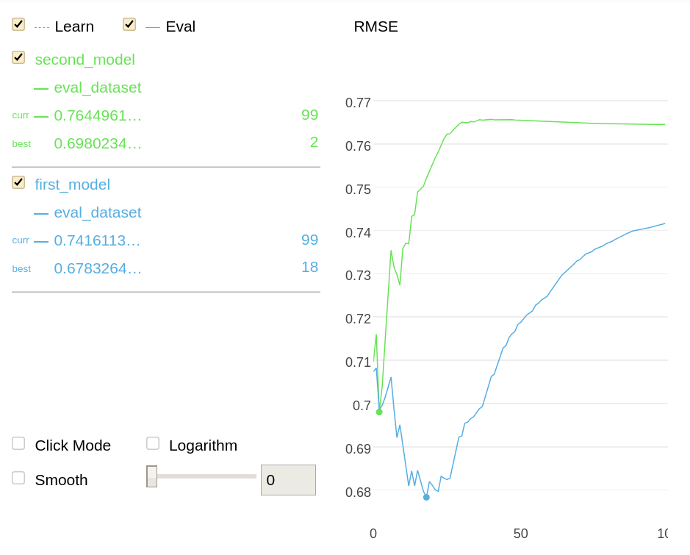Image resolution: width=690 pixels, height=555 pixels.
Task: Enable the Logarithm scale checkbox
Action: point(153,444)
